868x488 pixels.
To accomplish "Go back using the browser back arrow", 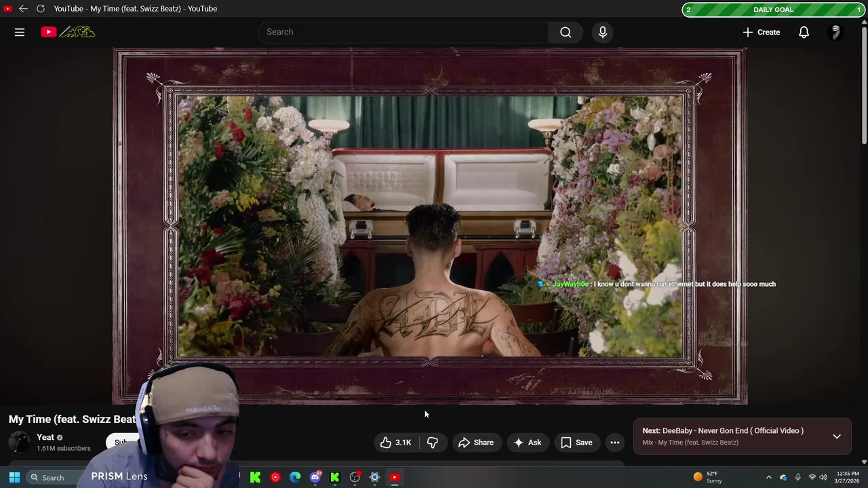I will (23, 9).
